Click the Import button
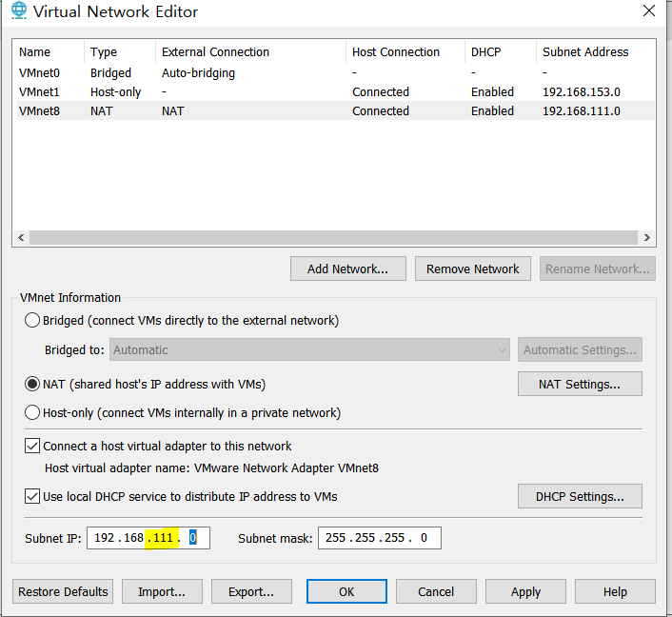Image resolution: width=672 pixels, height=617 pixels. click(x=162, y=591)
